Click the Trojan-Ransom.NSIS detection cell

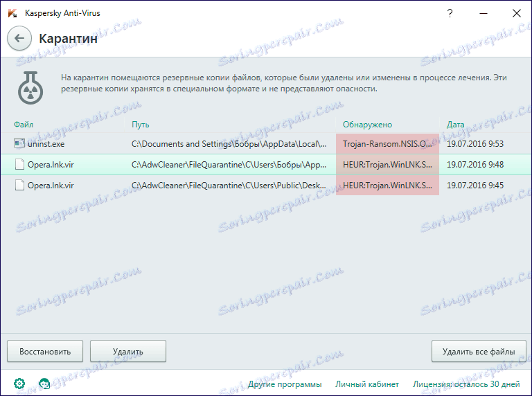[x=387, y=144]
